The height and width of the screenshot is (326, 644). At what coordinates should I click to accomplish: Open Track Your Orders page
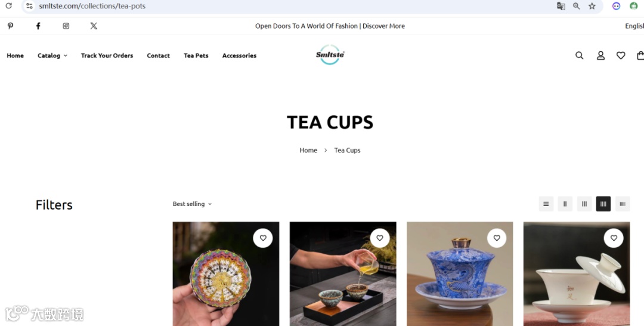[107, 56]
